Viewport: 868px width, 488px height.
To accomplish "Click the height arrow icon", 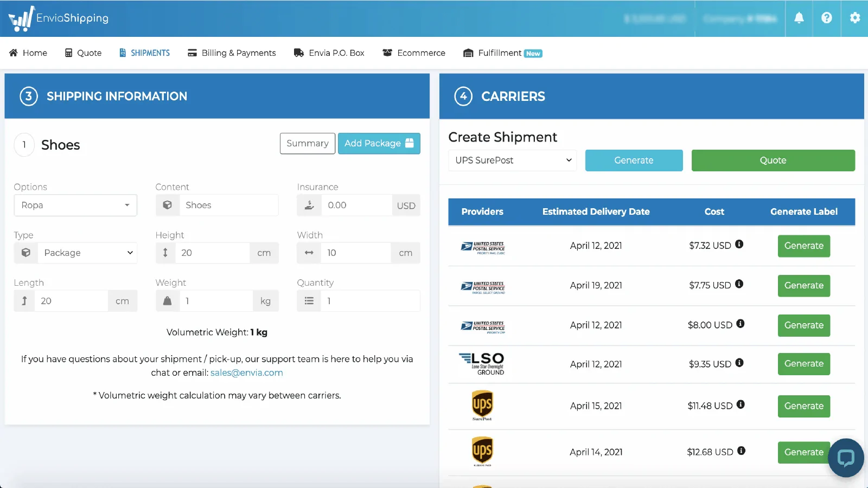I will (x=165, y=253).
